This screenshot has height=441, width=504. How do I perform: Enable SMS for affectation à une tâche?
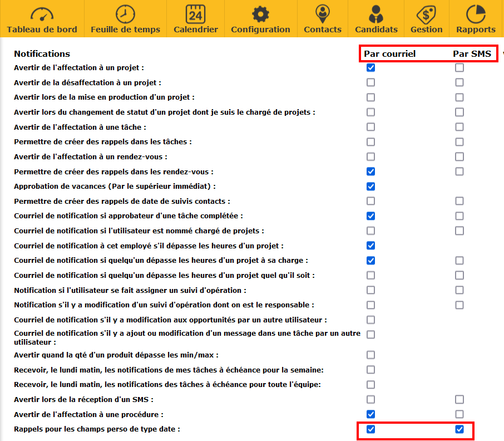[x=459, y=127]
